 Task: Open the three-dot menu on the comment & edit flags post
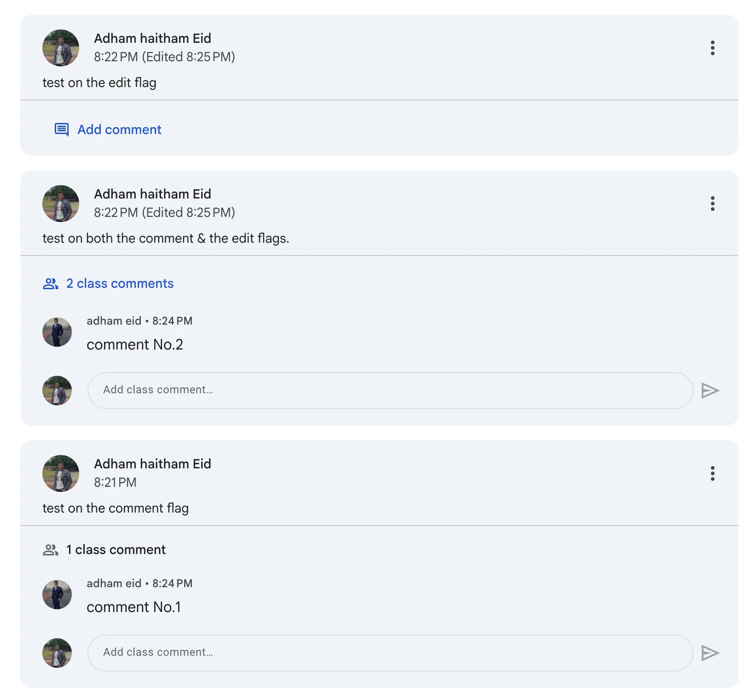[x=712, y=204]
